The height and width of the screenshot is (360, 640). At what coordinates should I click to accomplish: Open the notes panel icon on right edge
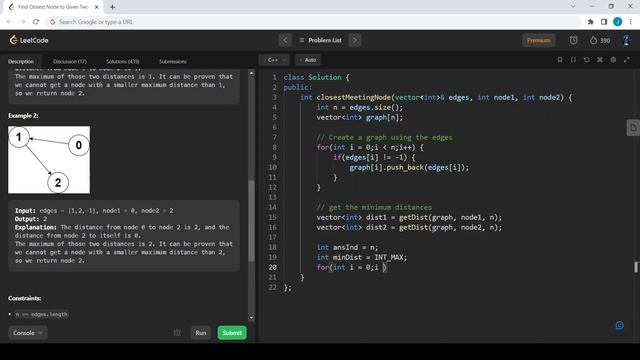(633, 128)
